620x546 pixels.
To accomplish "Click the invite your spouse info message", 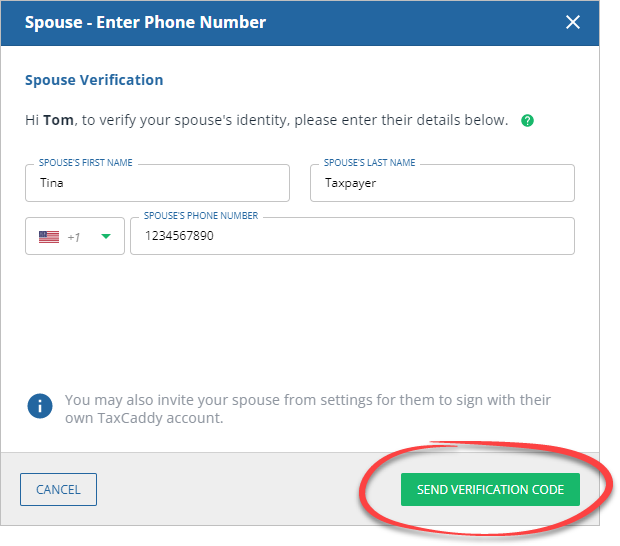I will [x=307, y=408].
